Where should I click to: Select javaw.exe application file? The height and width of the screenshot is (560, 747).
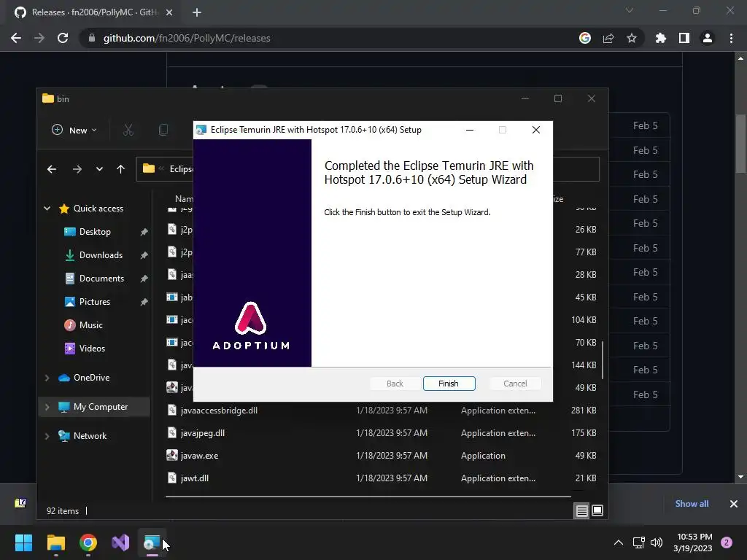coord(199,456)
